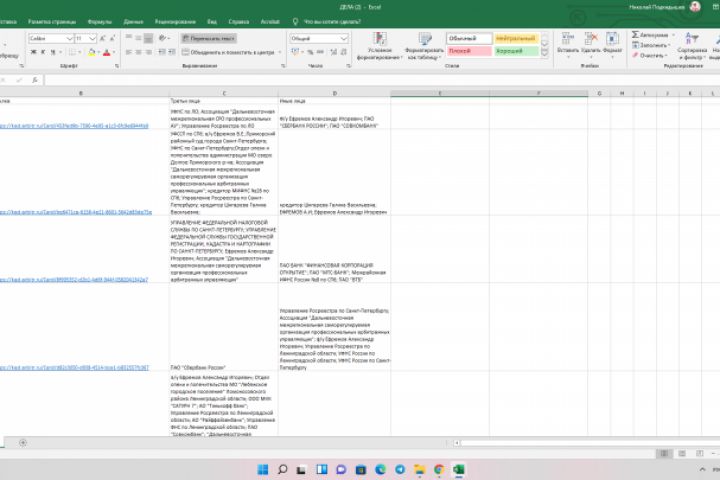720x480 pixels.
Task: Expand the cell styles gallery
Action: pyautogui.click(x=545, y=53)
